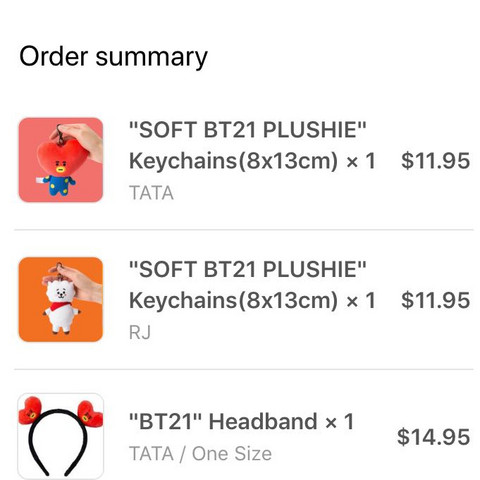Open the "BT21" Headband product title
The width and height of the screenshot is (480, 480).
[223, 421]
